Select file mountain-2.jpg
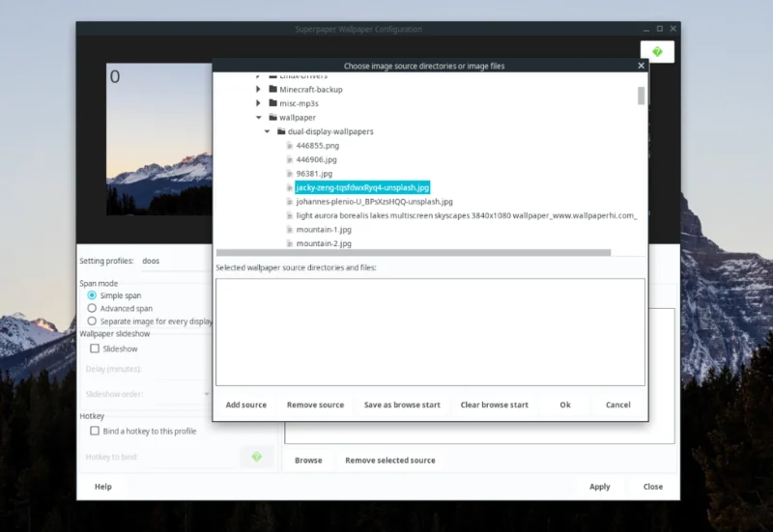The height and width of the screenshot is (532, 773). (324, 243)
